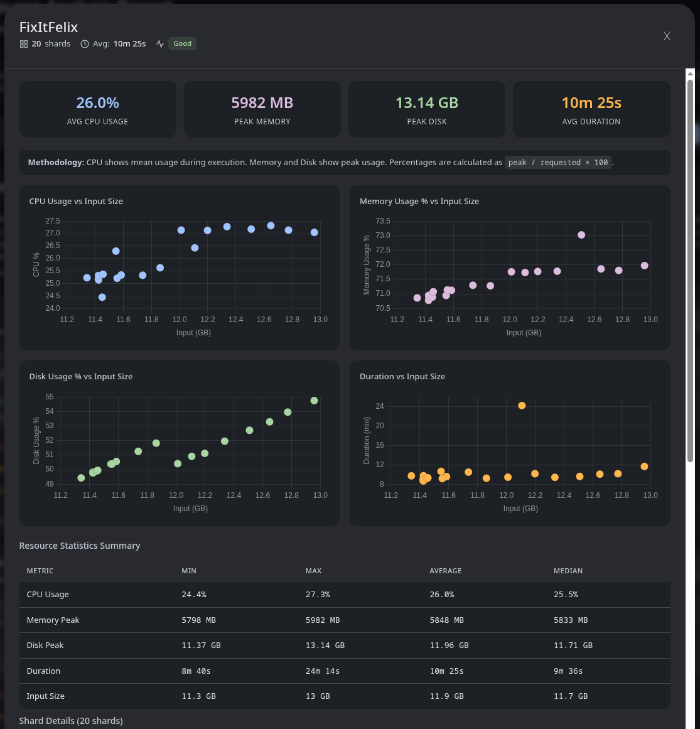700x729 pixels.
Task: Sort by the MEDIAN column header
Action: [x=568, y=571]
